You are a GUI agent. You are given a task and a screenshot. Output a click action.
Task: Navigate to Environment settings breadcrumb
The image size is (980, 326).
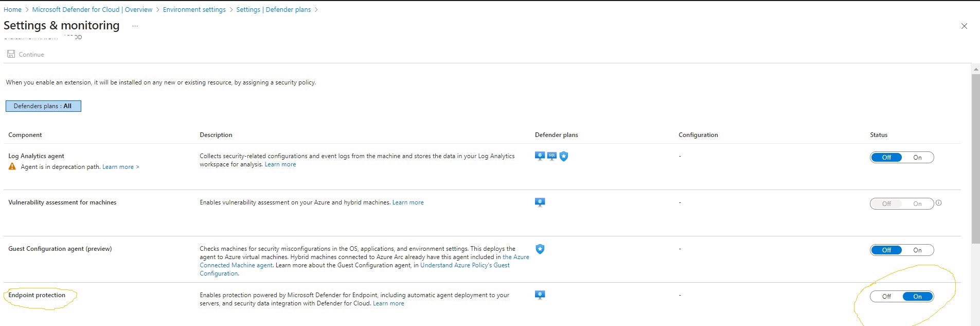click(194, 9)
